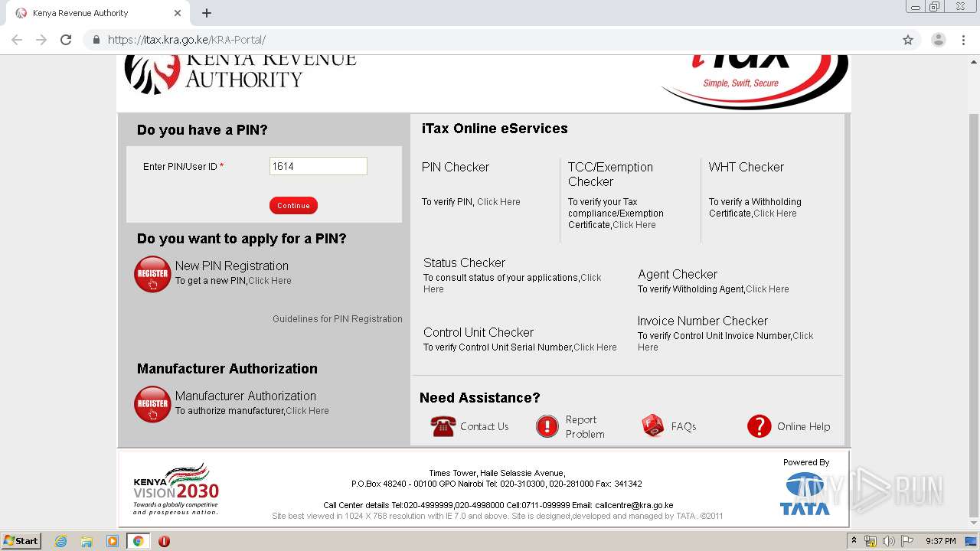The image size is (980, 551).
Task: Click the network tray icon
Action: (871, 541)
